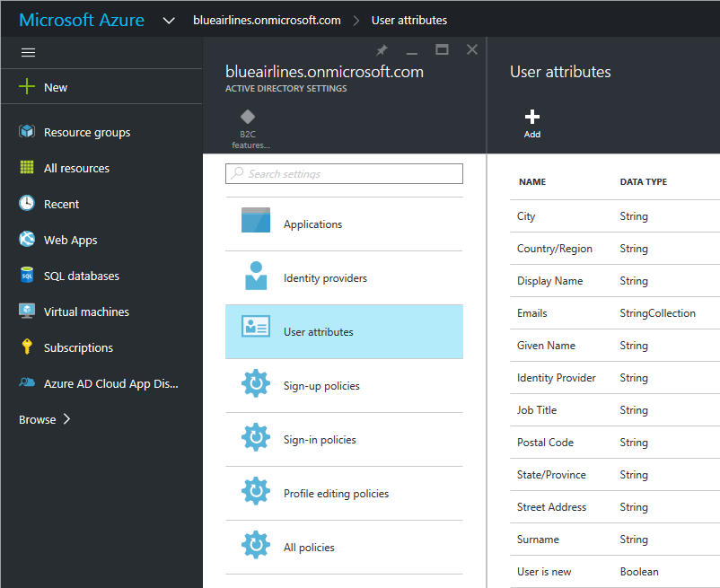This screenshot has width=720, height=588.
Task: Sort by the NAME column header
Action: (532, 181)
